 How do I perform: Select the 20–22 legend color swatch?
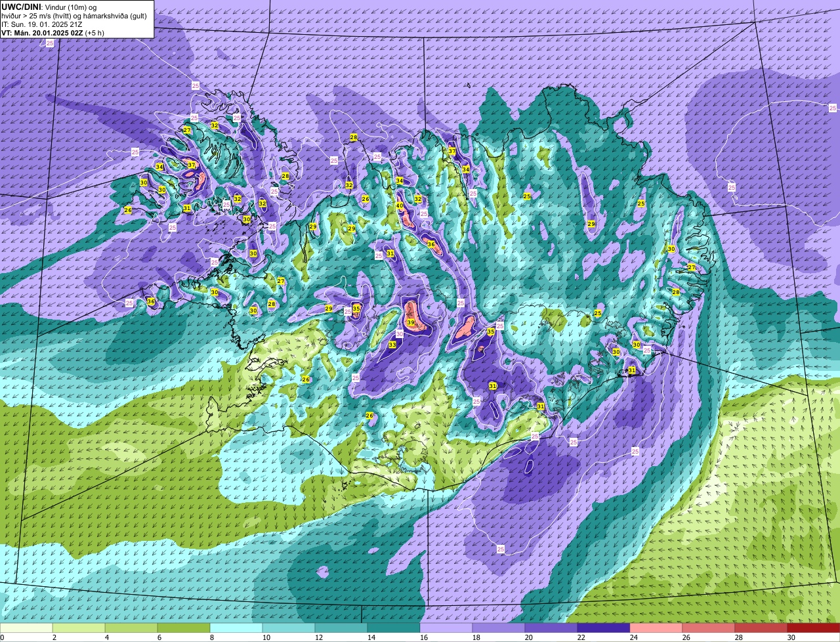pos(551,628)
